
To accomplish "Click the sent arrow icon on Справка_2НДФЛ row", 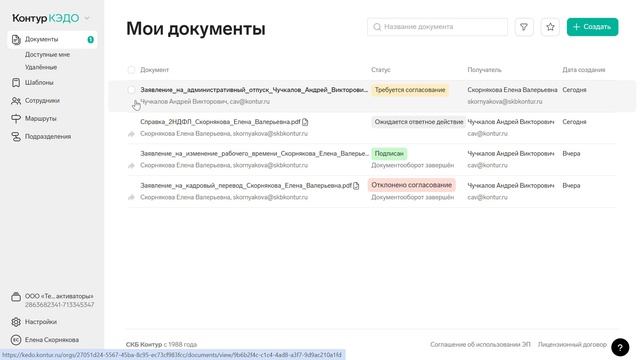I will point(131,134).
